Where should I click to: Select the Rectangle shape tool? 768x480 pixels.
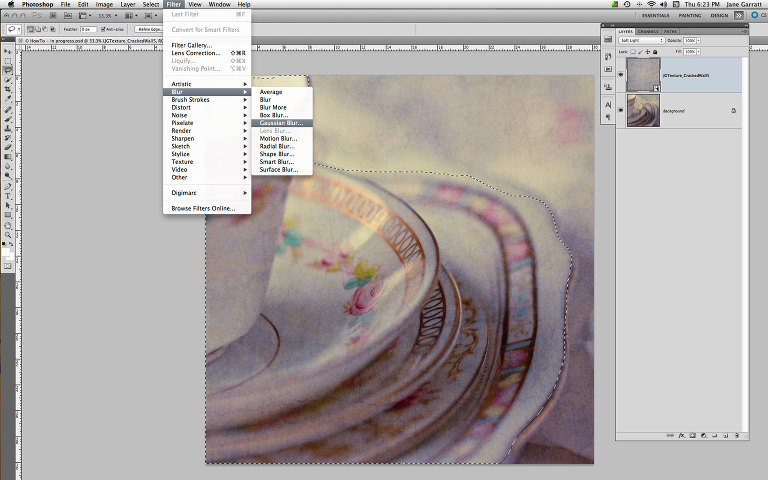[x=8, y=215]
